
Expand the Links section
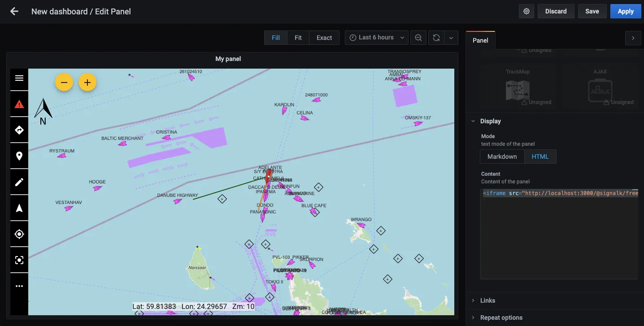[487, 300]
